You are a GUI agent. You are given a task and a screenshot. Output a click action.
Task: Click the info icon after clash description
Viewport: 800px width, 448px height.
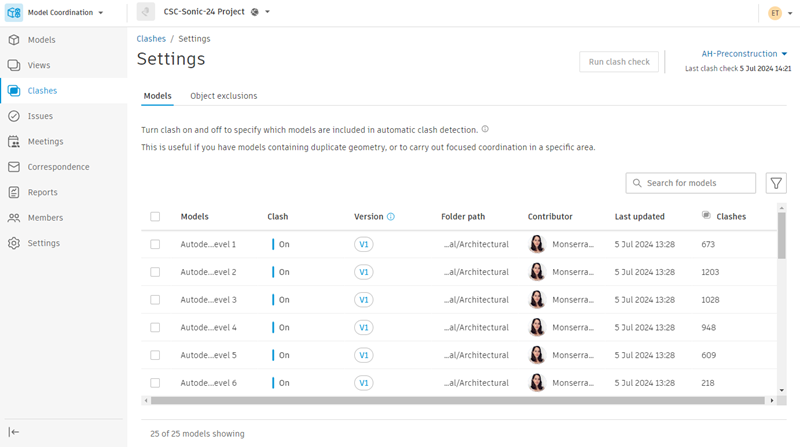tap(485, 129)
